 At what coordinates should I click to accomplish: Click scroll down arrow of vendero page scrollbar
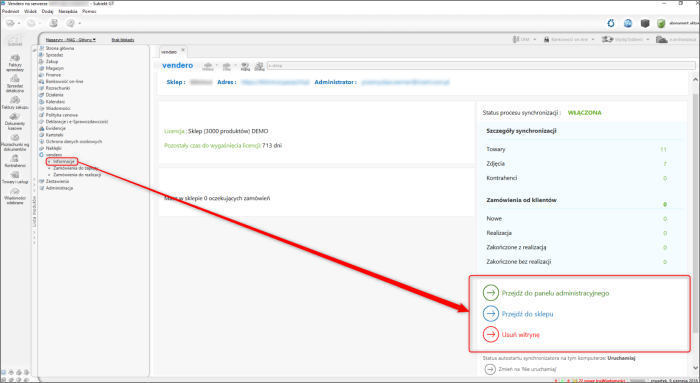pos(695,367)
